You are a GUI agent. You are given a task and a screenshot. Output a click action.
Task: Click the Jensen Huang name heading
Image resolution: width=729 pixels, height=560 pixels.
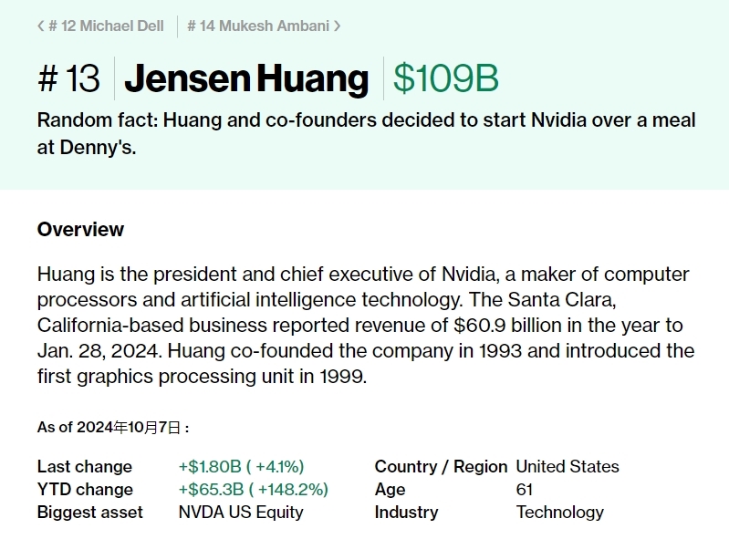(246, 78)
